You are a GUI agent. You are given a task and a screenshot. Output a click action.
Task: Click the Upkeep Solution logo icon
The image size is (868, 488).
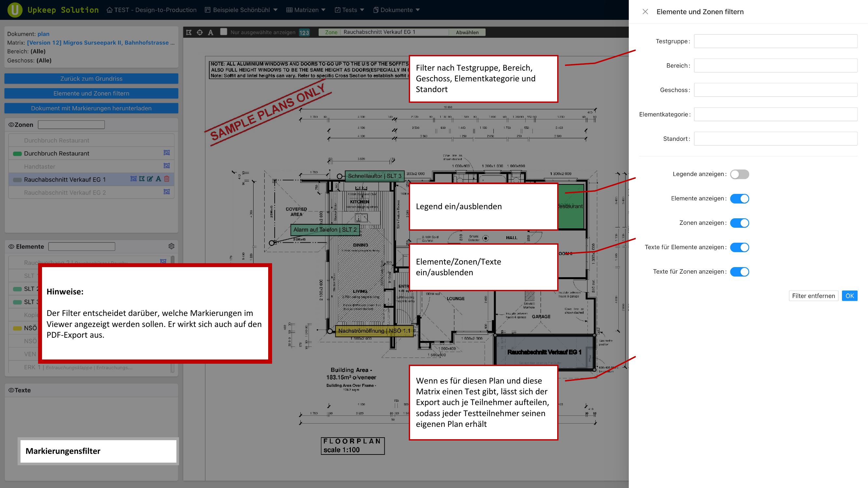click(15, 10)
